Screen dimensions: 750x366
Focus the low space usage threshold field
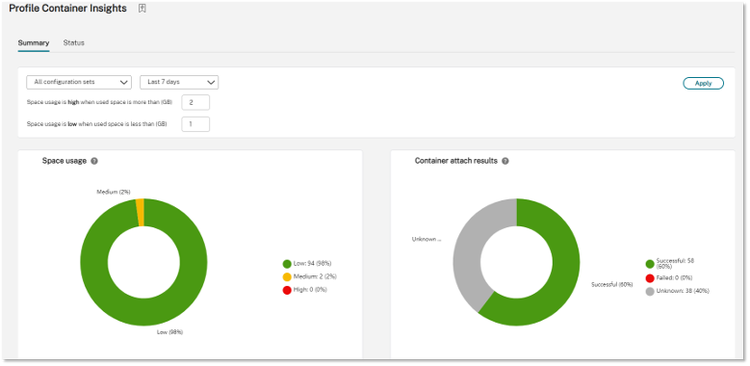point(196,124)
